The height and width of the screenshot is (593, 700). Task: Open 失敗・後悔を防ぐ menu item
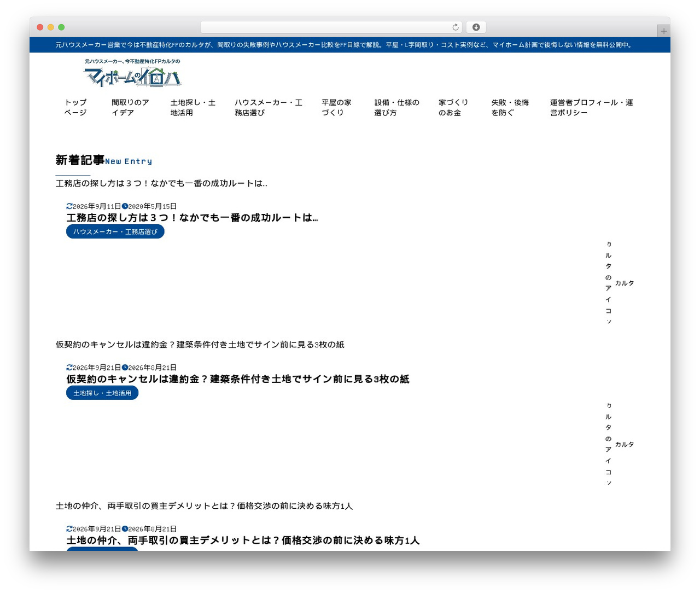510,107
